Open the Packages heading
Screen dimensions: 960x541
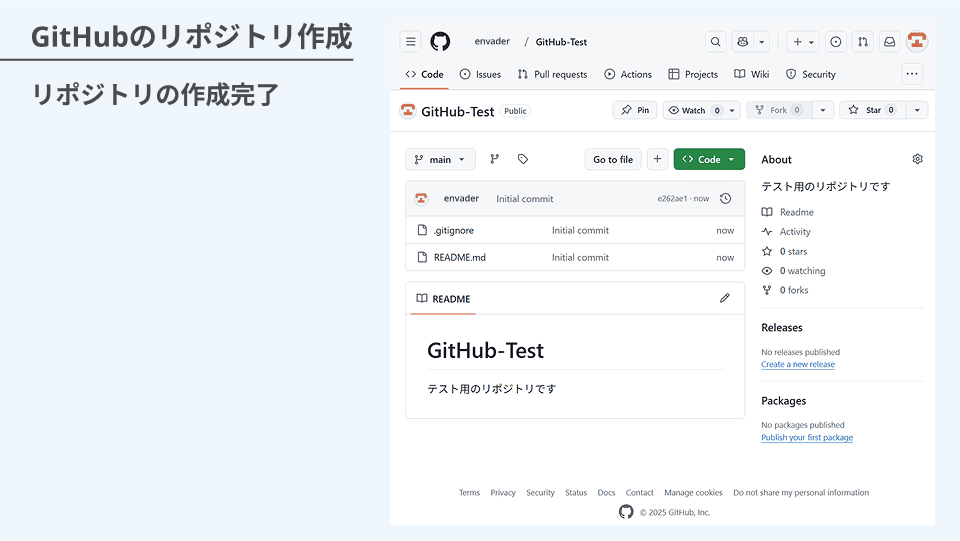[784, 401]
